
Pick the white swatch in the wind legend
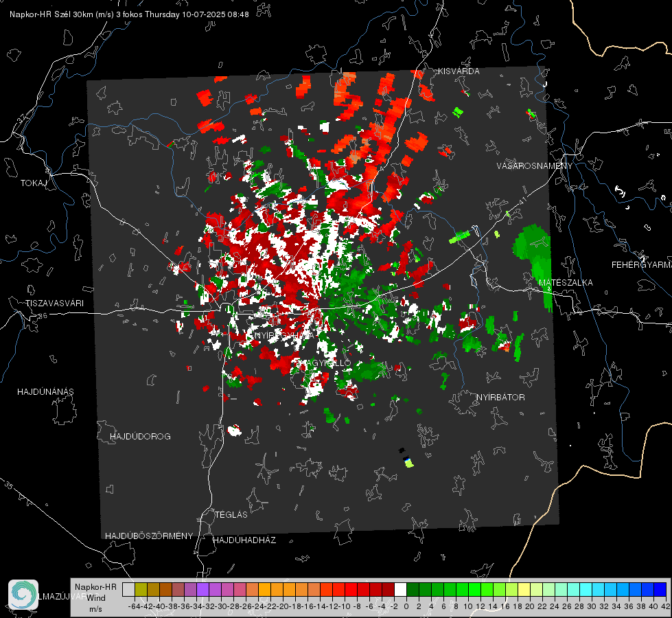tap(400, 590)
